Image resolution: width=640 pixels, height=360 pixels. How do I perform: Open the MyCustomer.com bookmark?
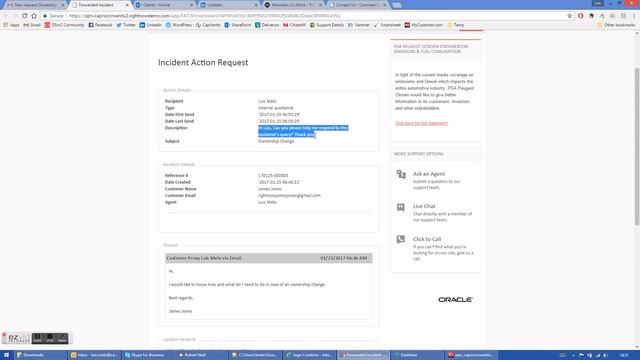click(423, 25)
